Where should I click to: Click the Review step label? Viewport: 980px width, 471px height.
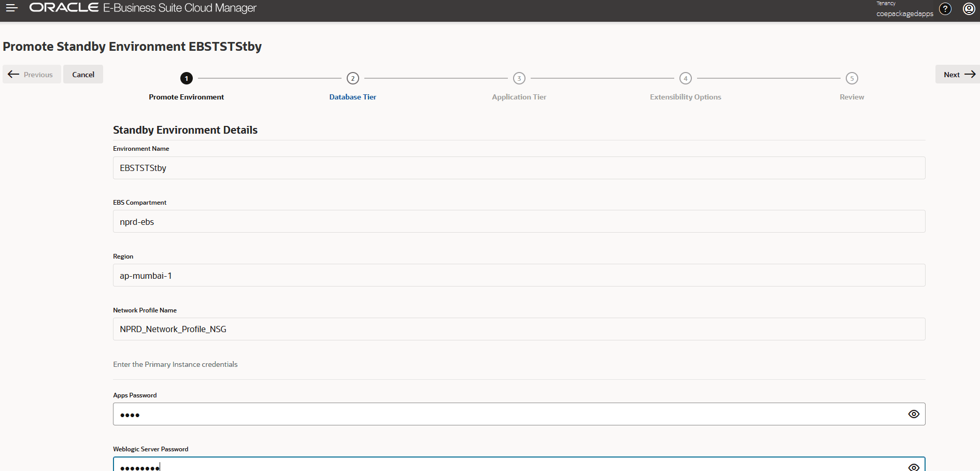(x=852, y=97)
